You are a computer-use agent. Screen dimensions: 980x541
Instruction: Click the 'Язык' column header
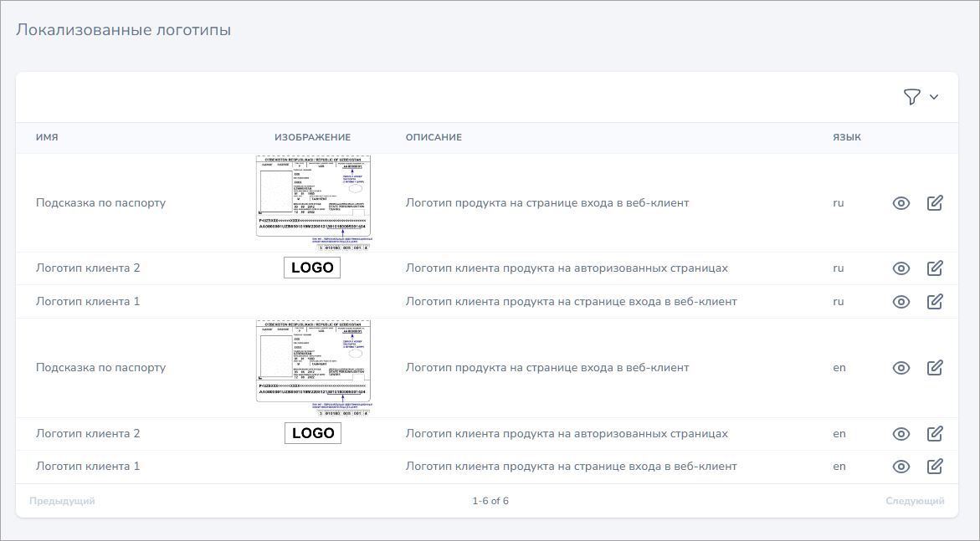coord(846,137)
